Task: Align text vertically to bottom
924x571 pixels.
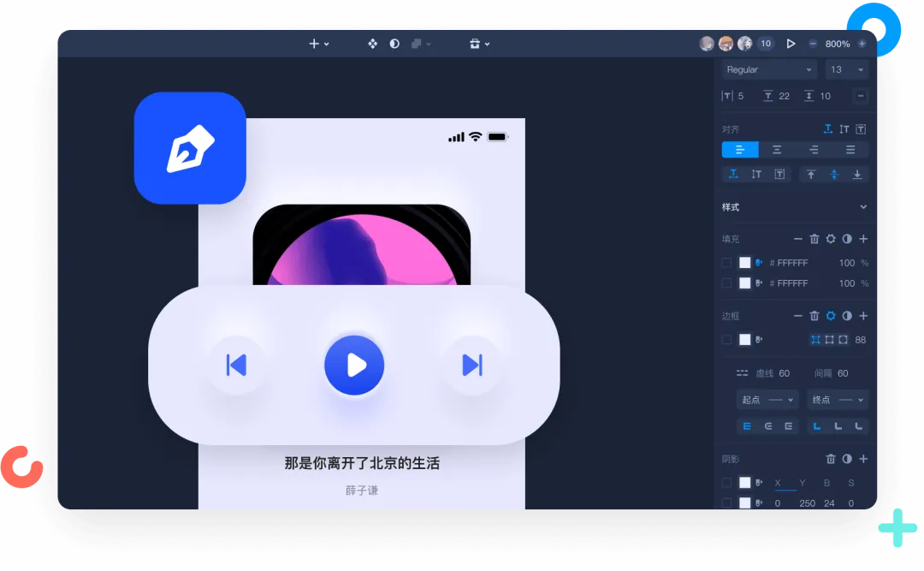Action: 857,174
